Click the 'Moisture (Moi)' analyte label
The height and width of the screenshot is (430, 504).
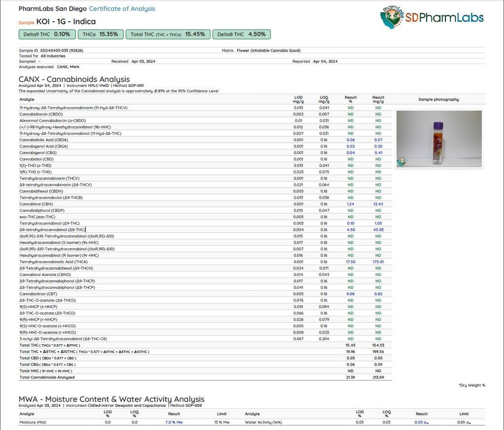33,422
